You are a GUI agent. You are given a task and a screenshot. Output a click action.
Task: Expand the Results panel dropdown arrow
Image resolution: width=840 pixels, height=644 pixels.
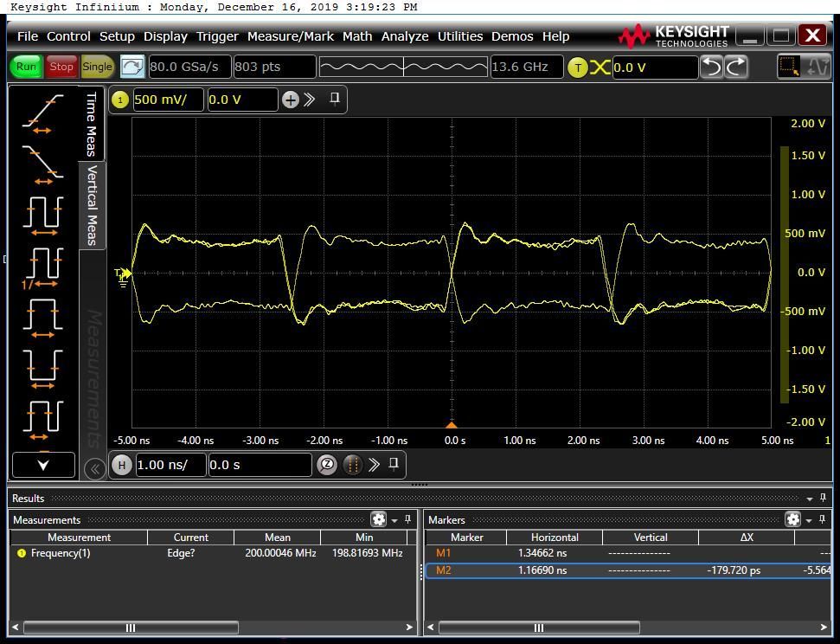[810, 499]
